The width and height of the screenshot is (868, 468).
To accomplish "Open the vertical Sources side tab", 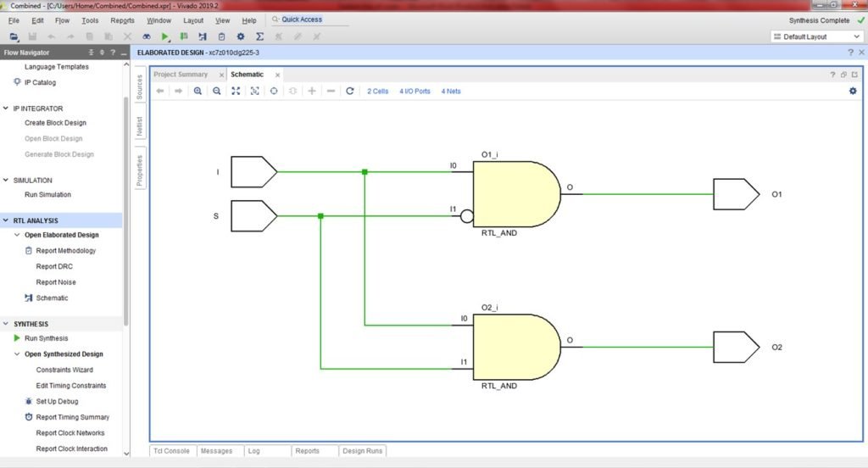I will 140,86.
